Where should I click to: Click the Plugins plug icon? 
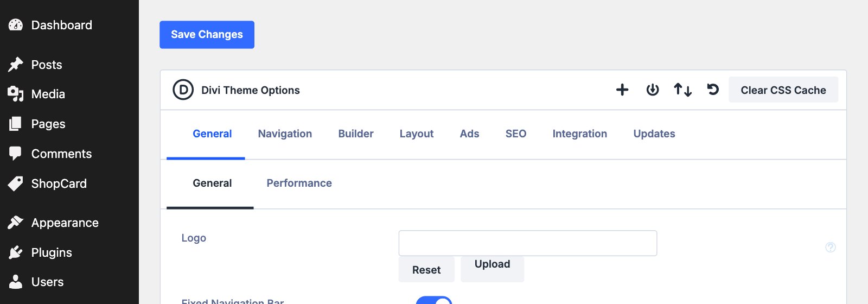pyautogui.click(x=16, y=252)
